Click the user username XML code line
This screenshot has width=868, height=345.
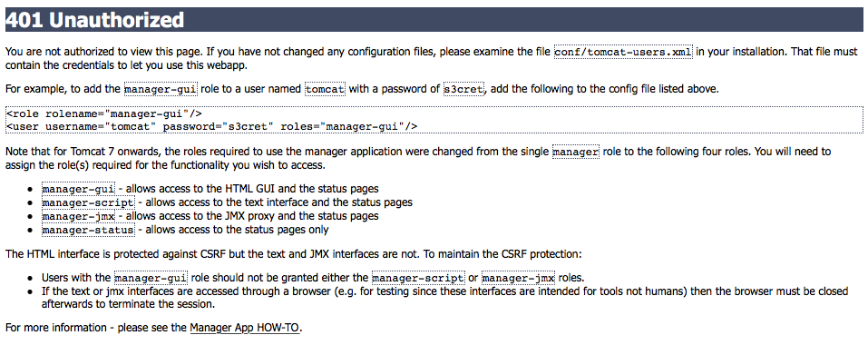pyautogui.click(x=211, y=127)
